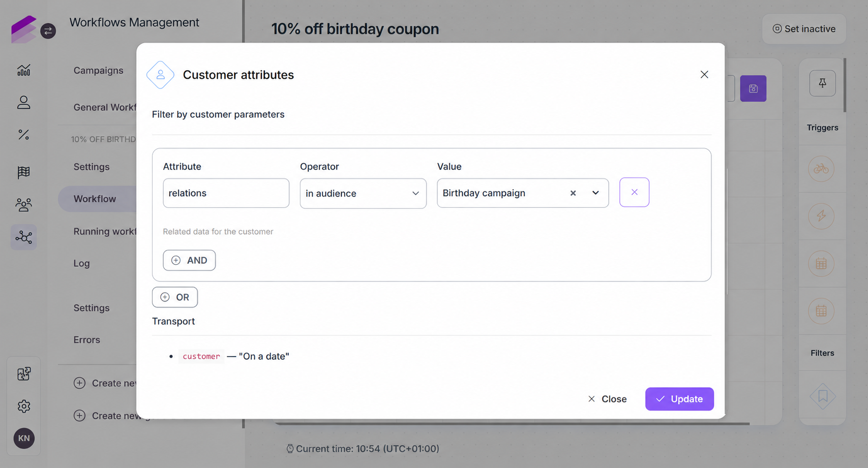Click the Attribute 'relations' input field
The image size is (868, 468).
point(226,193)
